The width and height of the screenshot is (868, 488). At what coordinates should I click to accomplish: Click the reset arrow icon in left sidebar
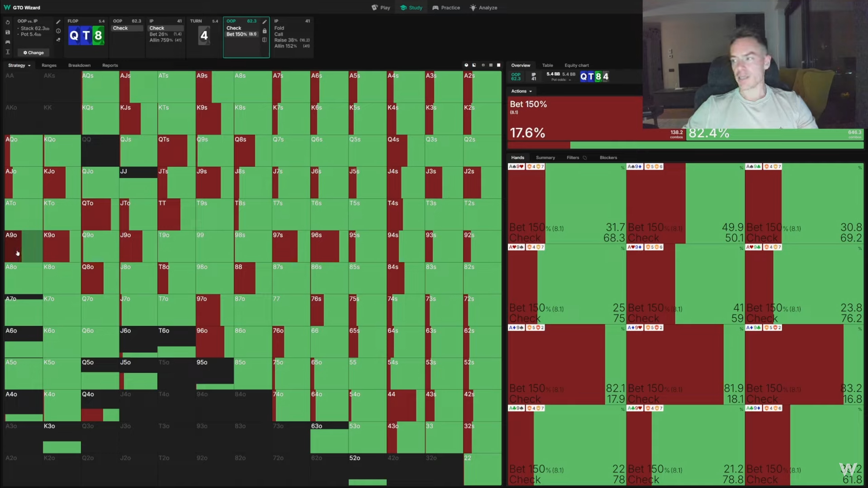tap(7, 22)
